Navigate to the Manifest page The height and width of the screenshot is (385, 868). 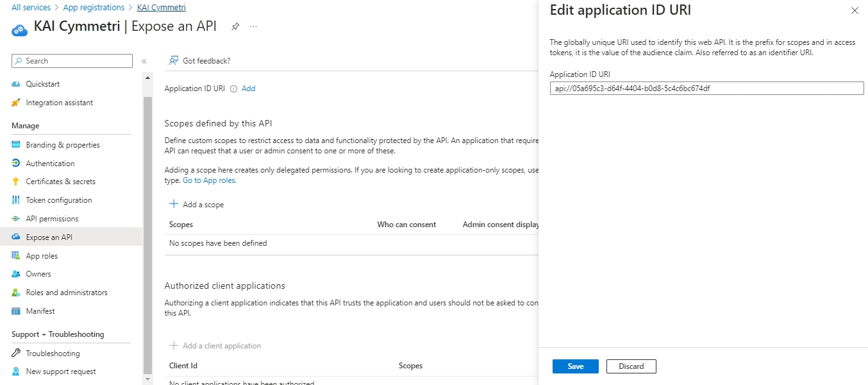click(x=40, y=311)
